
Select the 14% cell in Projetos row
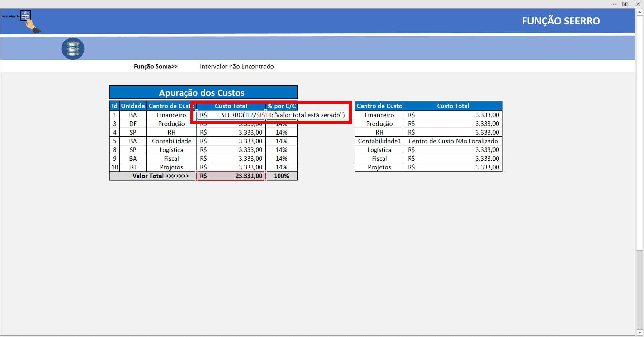click(281, 167)
